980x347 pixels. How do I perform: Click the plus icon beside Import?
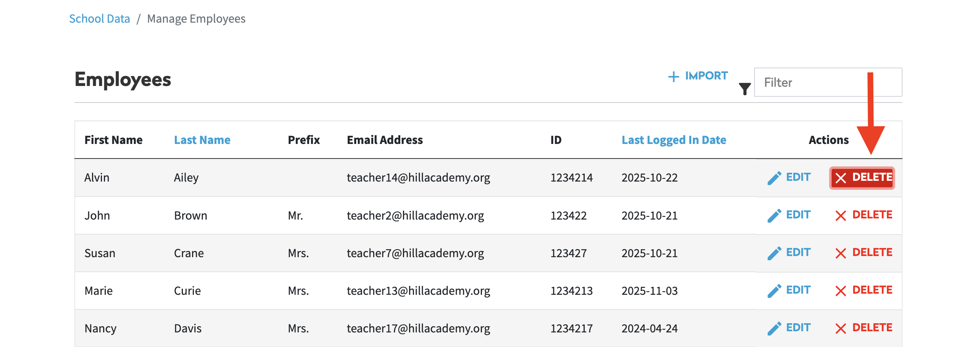[x=673, y=77]
